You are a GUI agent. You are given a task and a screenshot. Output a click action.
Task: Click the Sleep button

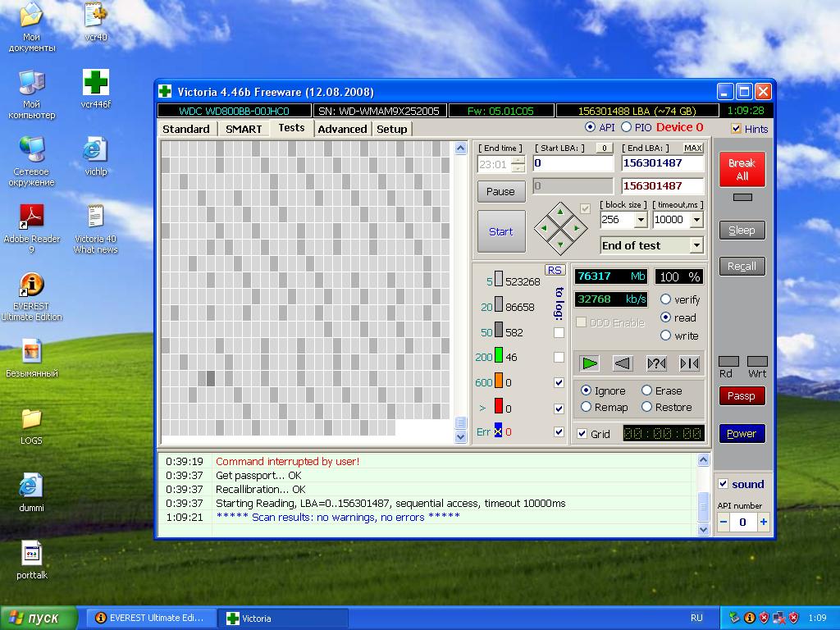(742, 231)
